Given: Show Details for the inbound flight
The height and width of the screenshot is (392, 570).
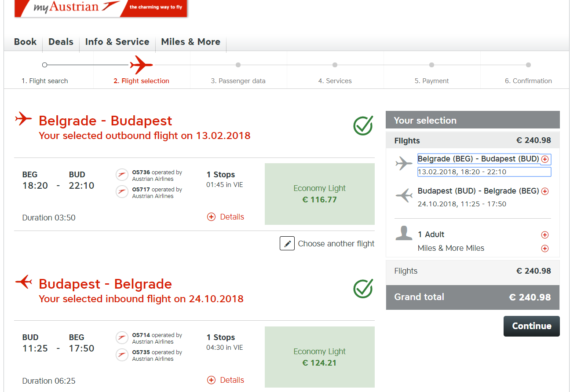Looking at the screenshot, I should pyautogui.click(x=226, y=380).
